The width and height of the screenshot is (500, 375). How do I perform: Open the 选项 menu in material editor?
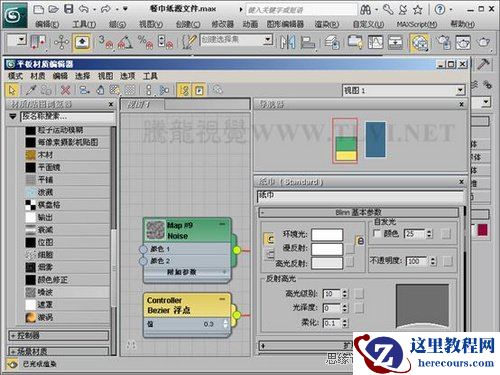[x=127, y=76]
